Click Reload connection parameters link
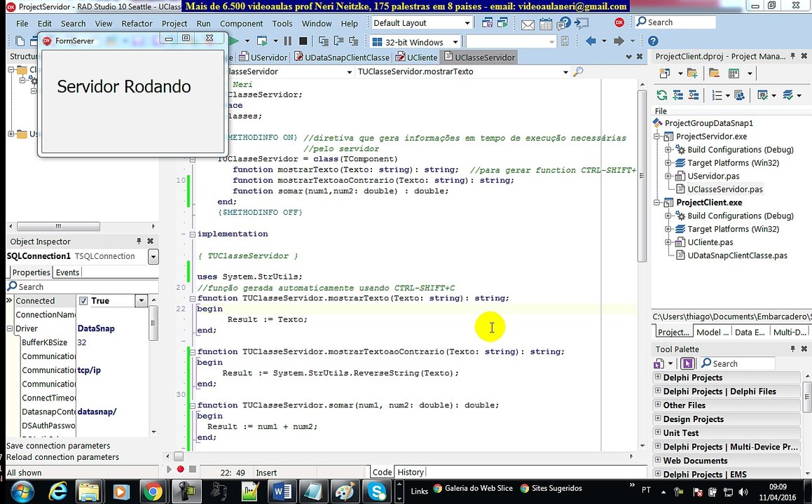Viewport: 812px width, 504px height. click(62, 457)
